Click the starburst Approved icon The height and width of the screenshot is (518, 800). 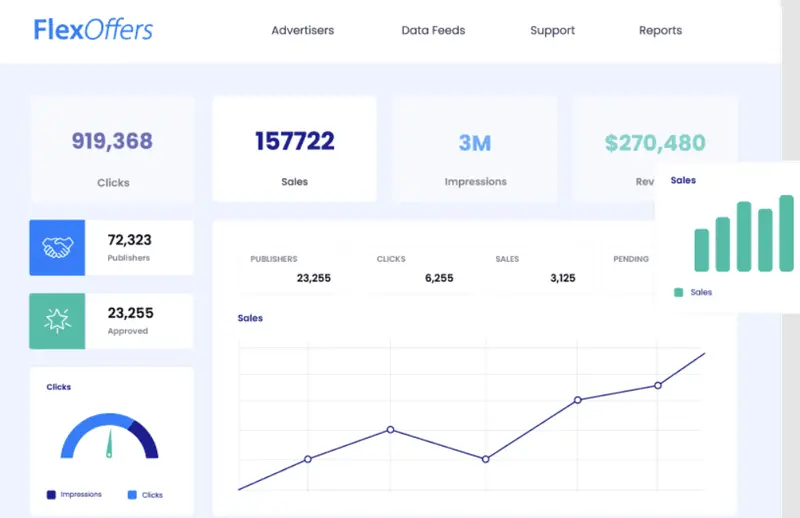[x=57, y=321]
